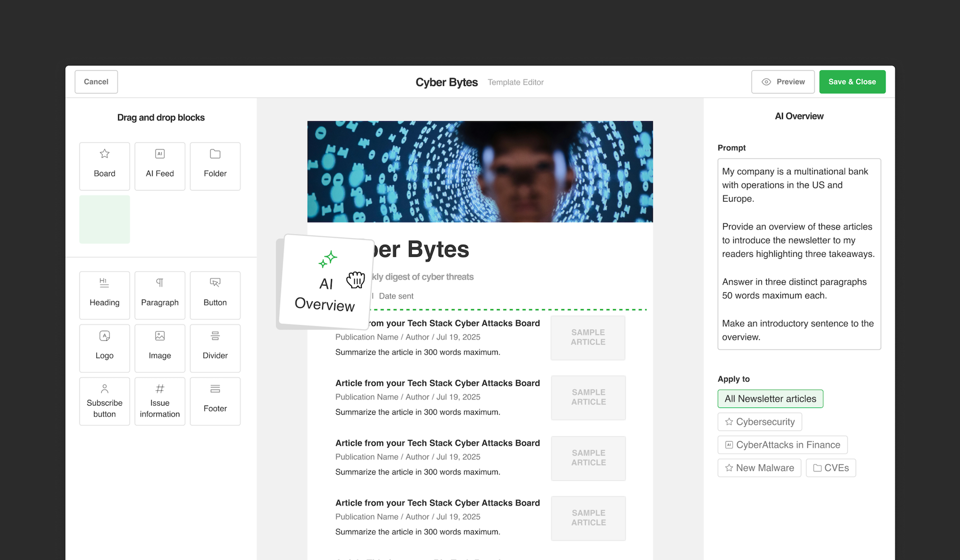The width and height of the screenshot is (960, 560).
Task: Toggle the CyberAttacks in Finance chip
Action: 782,445
